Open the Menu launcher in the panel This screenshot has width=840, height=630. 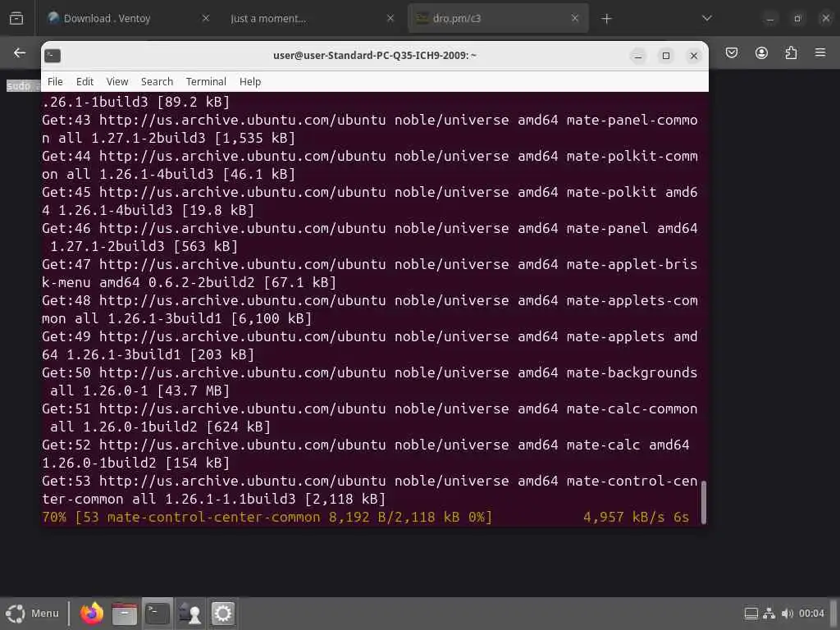32,614
